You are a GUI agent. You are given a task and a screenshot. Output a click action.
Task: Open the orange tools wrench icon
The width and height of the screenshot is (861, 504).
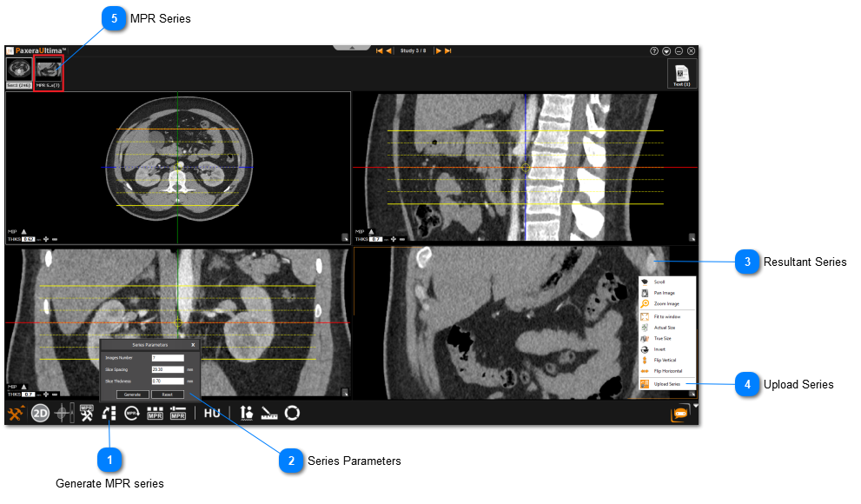pos(17,414)
